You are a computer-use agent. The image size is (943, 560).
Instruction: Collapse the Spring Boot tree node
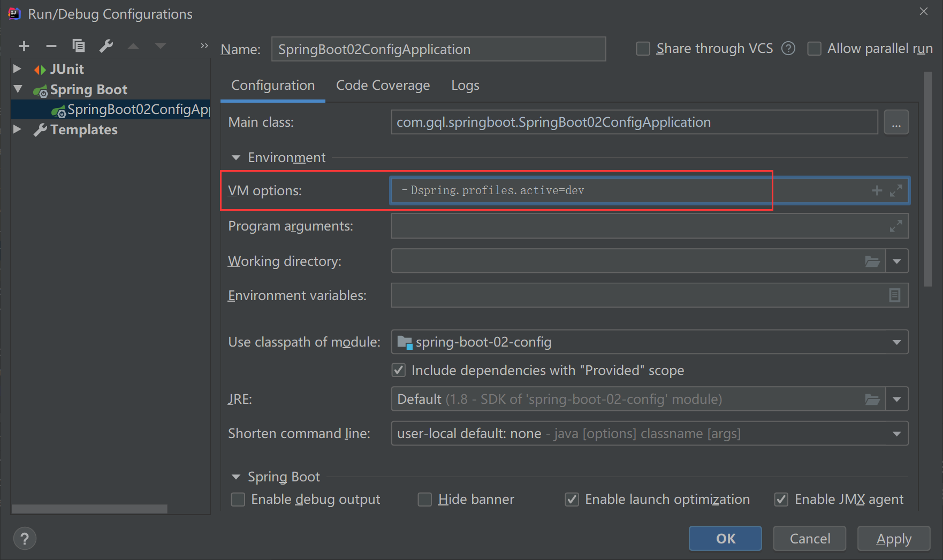[x=18, y=89]
